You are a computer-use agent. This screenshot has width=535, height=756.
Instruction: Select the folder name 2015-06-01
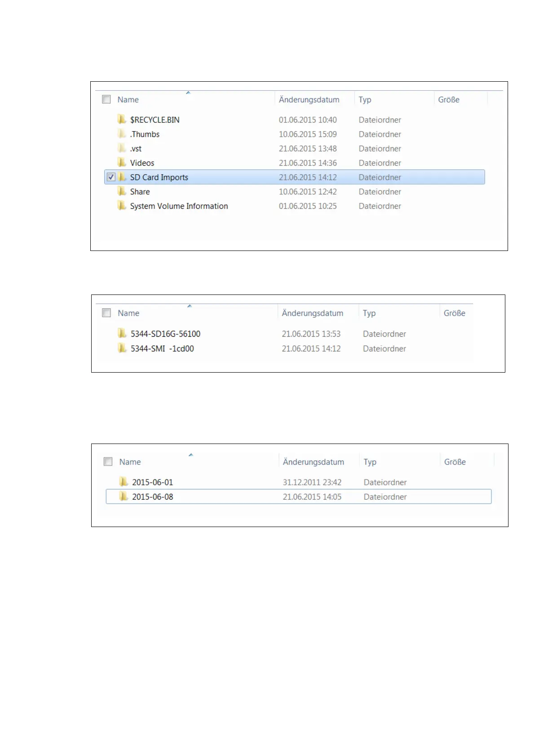[152, 483]
